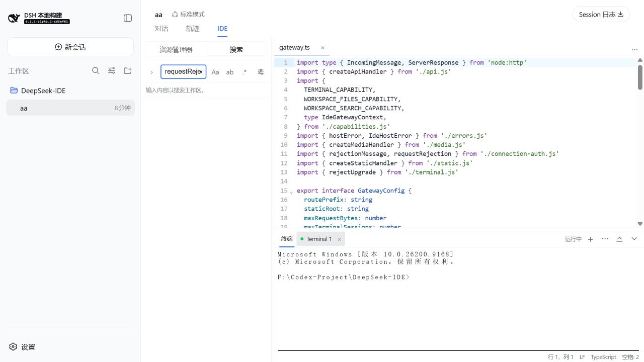Toggle the sidebar panel icon
This screenshot has height=362, width=644.
(x=128, y=18)
